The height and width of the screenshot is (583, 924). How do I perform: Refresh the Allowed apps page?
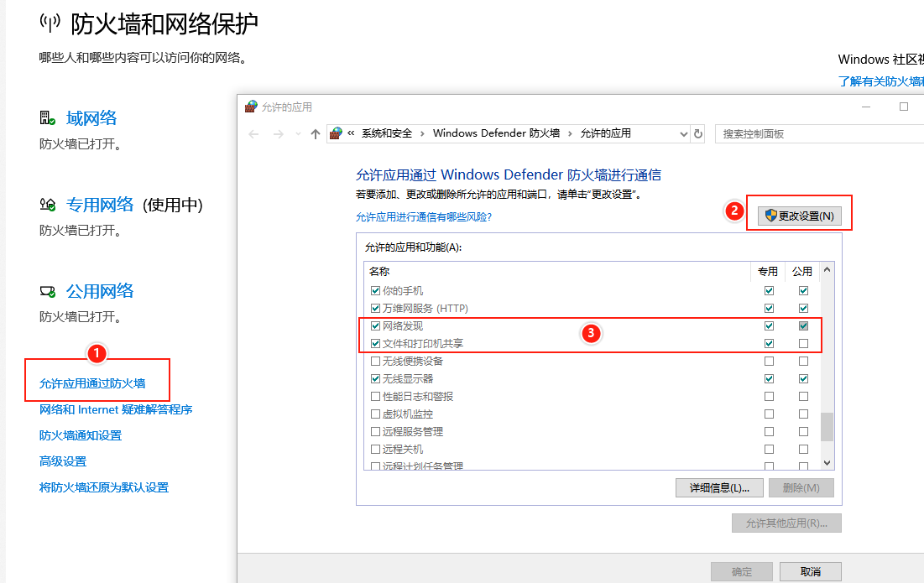point(698,133)
